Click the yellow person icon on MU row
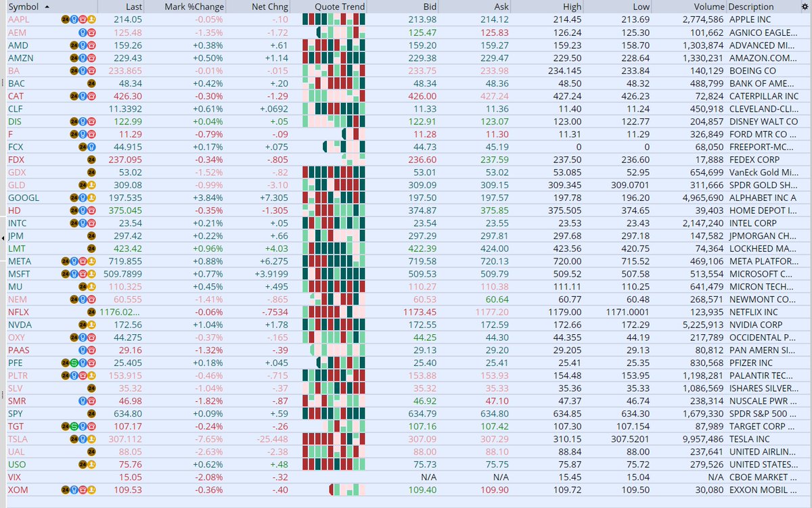 click(x=91, y=287)
